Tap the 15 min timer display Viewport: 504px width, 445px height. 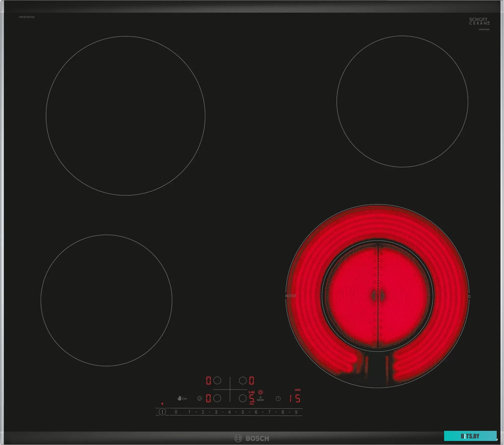pyautogui.click(x=294, y=398)
